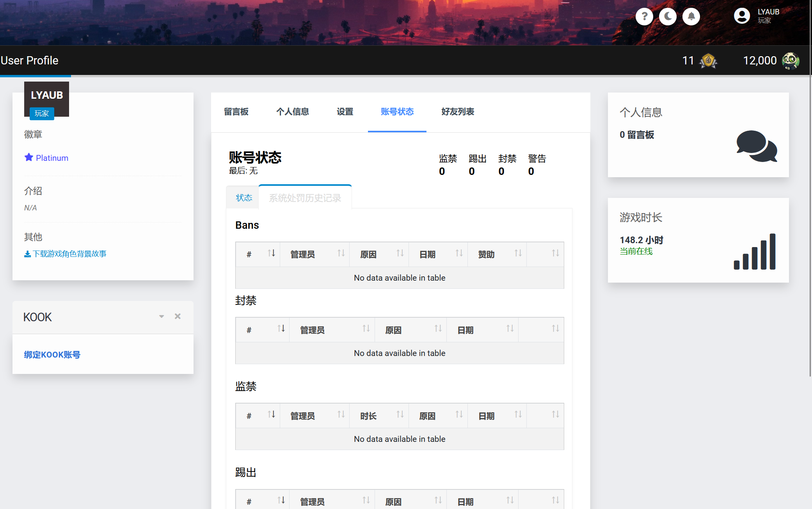Click the playtime bar chart icon
The height and width of the screenshot is (509, 812).
[x=754, y=252]
